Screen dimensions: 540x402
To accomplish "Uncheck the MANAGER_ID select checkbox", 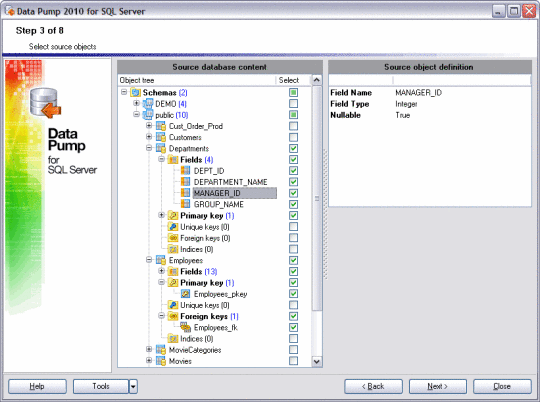I will tap(293, 193).
